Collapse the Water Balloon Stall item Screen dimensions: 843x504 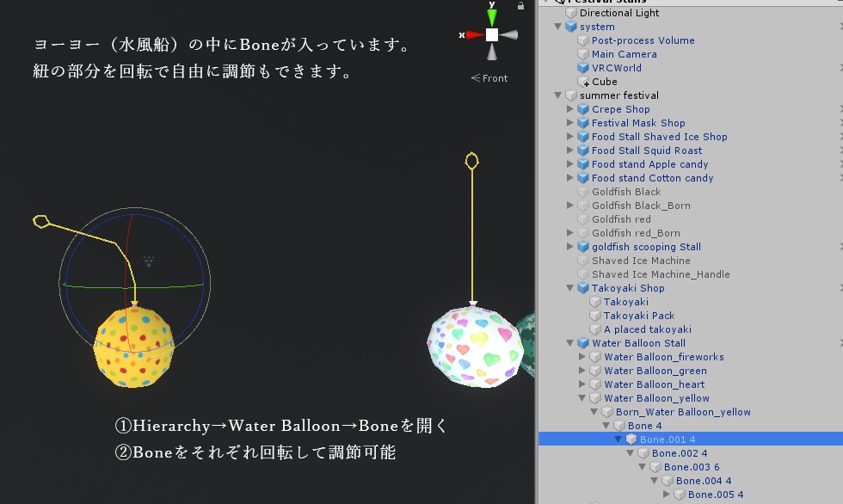click(569, 343)
